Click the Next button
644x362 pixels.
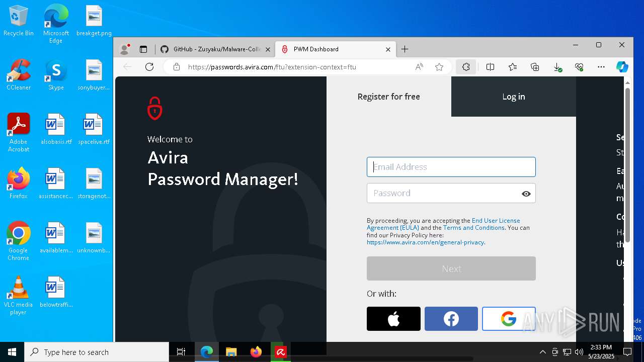(x=451, y=268)
